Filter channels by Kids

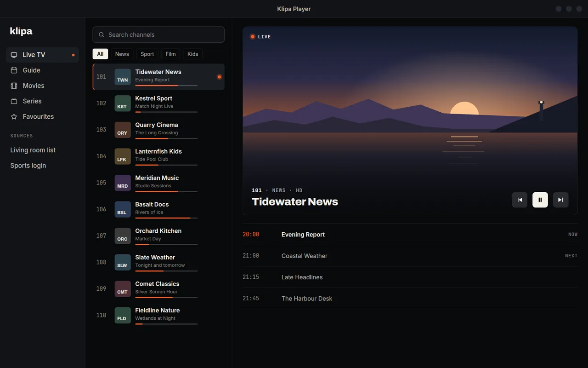coord(192,54)
